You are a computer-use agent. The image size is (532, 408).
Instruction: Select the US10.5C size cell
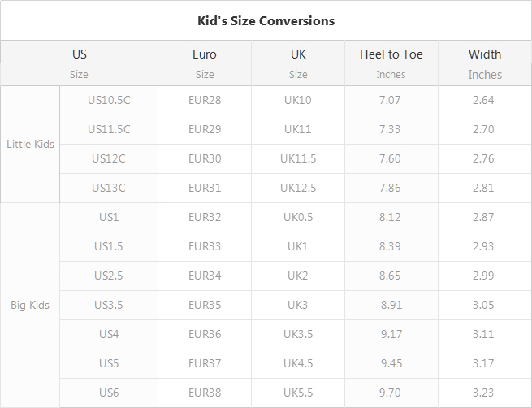[109, 100]
